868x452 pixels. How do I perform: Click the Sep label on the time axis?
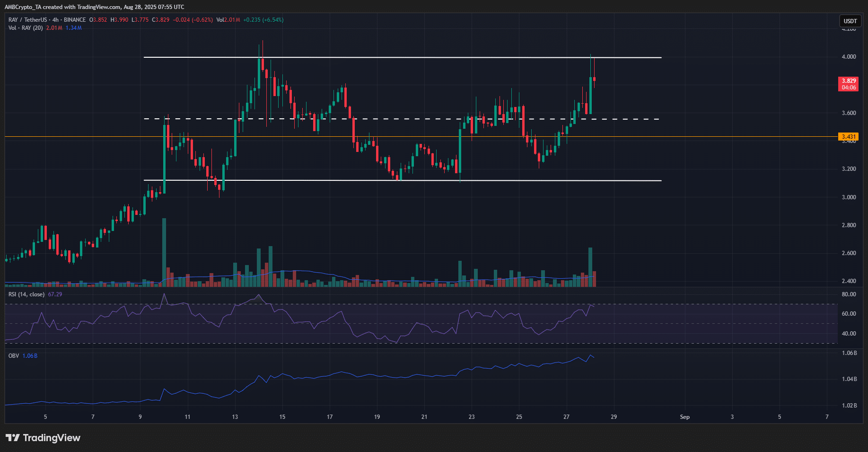click(684, 417)
